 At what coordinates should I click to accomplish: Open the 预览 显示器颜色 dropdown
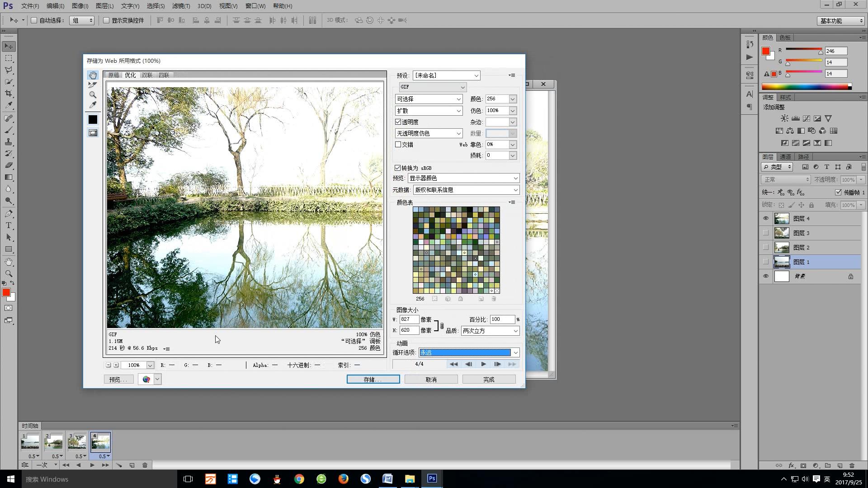(x=463, y=178)
